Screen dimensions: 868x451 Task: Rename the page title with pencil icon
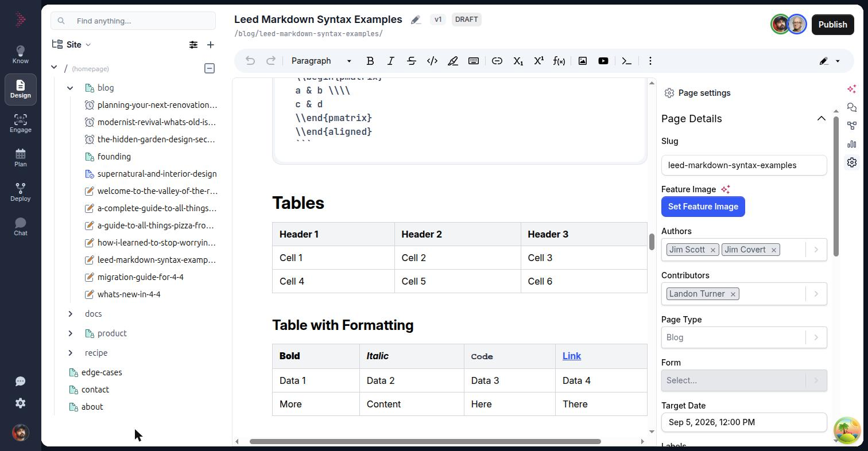tap(416, 20)
